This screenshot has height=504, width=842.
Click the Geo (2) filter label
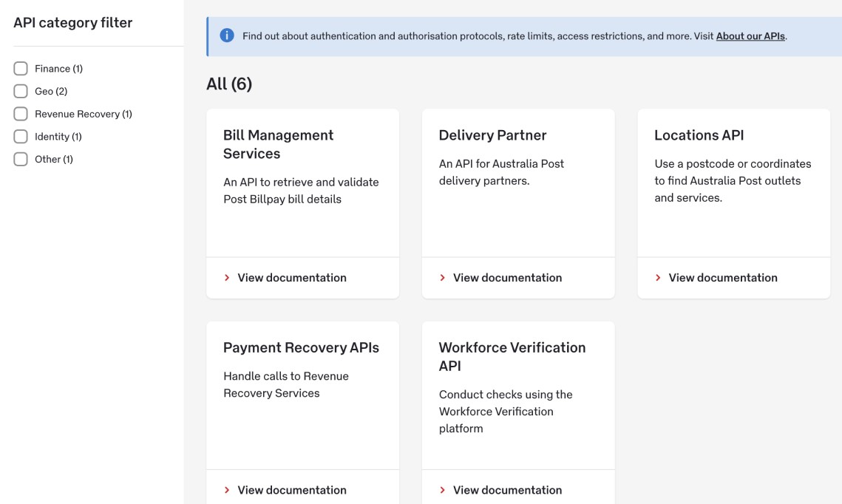click(51, 91)
